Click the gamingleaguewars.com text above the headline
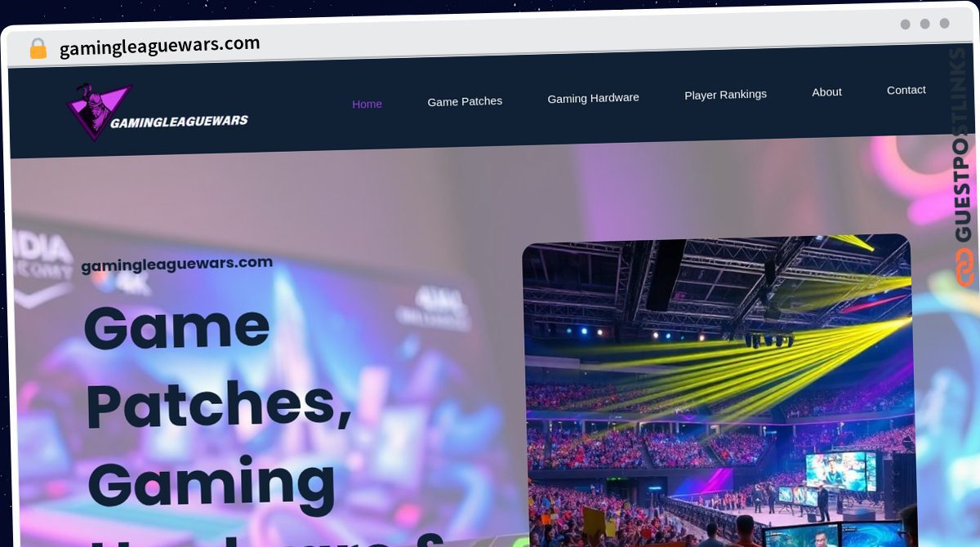The height and width of the screenshot is (547, 980). 176,264
